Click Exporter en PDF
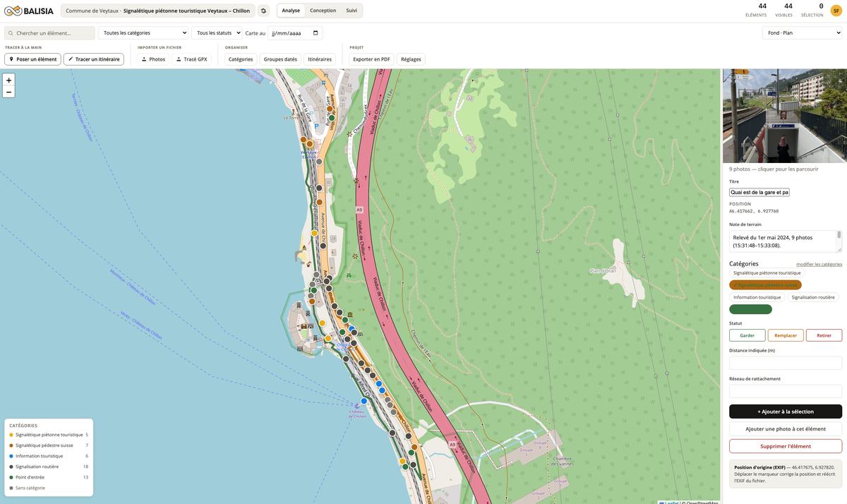 [x=371, y=59]
